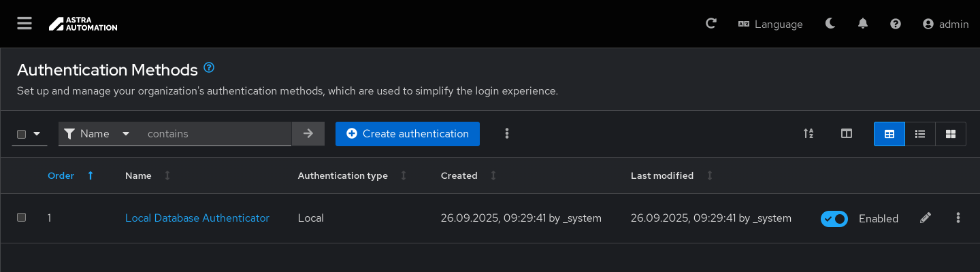Open row actions kebab for Local Database Authenticator

[958, 218]
